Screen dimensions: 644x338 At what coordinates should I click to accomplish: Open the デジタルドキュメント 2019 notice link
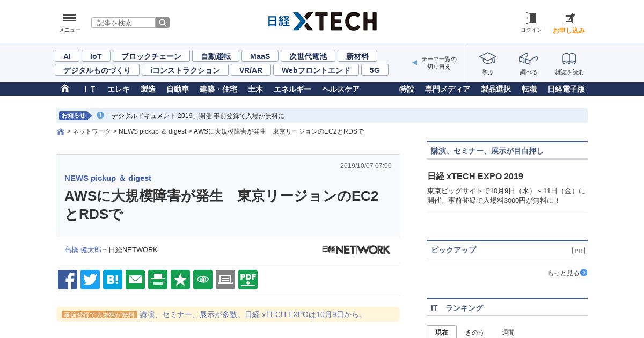pos(195,115)
